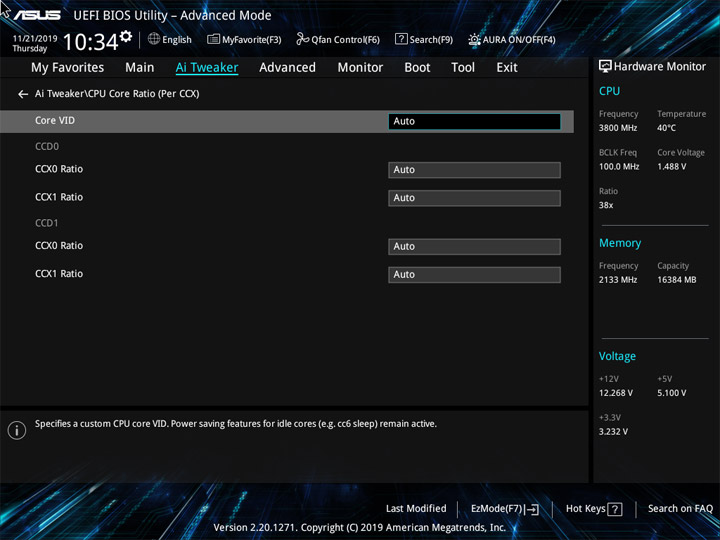This screenshot has height=540, width=720.
Task: Click the AURA light bulb icon
Action: pyautogui.click(x=474, y=39)
